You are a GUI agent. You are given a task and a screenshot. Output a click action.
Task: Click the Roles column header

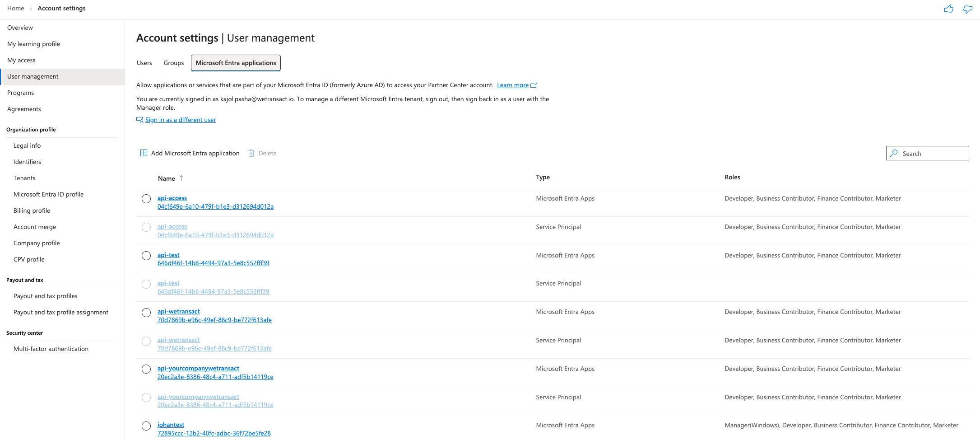coord(732,177)
